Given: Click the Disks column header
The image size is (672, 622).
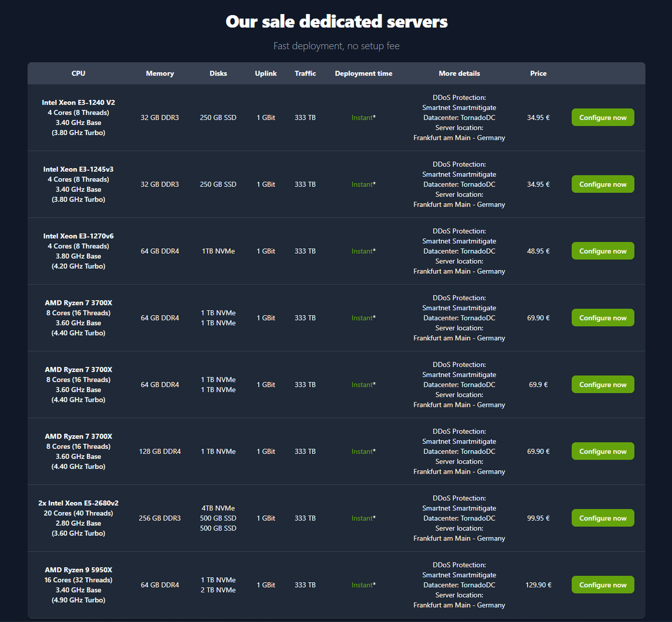Looking at the screenshot, I should pyautogui.click(x=218, y=73).
